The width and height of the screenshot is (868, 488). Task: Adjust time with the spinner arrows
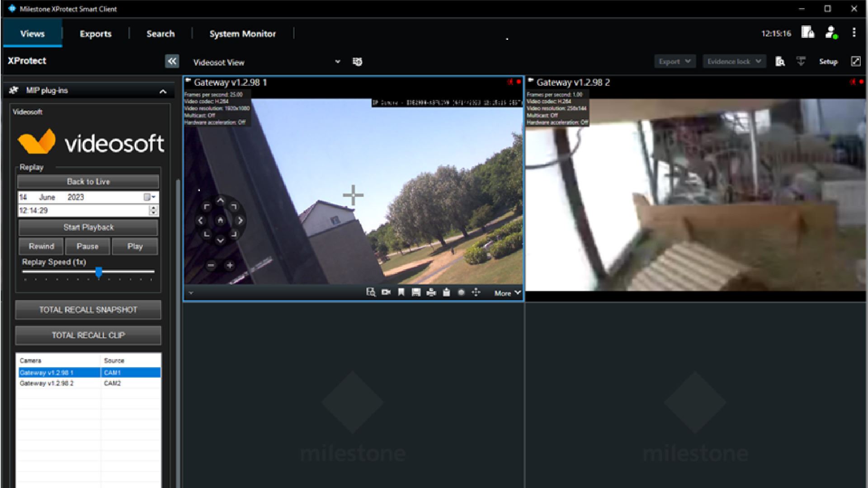click(x=153, y=211)
